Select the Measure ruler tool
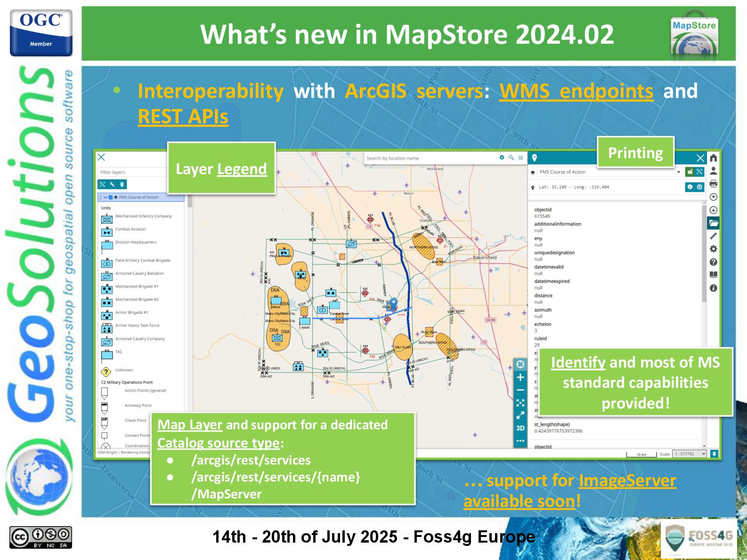This screenshot has height=560, width=747. (x=714, y=236)
